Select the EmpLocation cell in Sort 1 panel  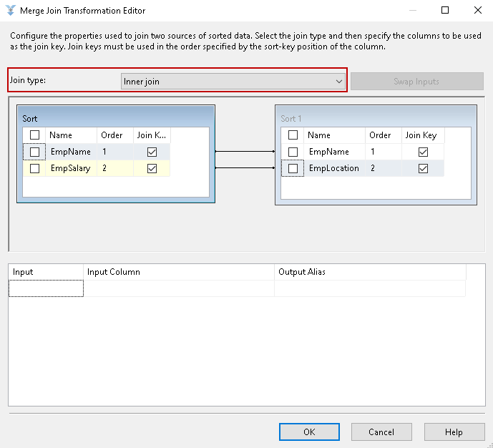coord(335,168)
